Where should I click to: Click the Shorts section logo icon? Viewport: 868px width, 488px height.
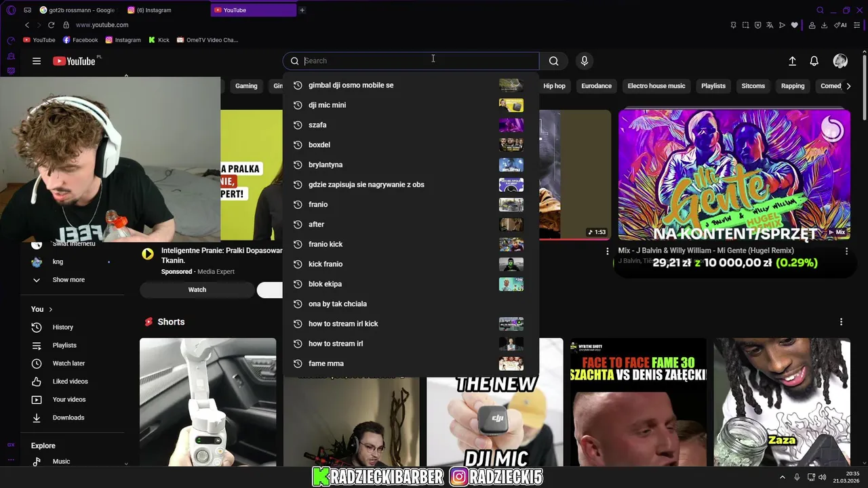tap(148, 322)
